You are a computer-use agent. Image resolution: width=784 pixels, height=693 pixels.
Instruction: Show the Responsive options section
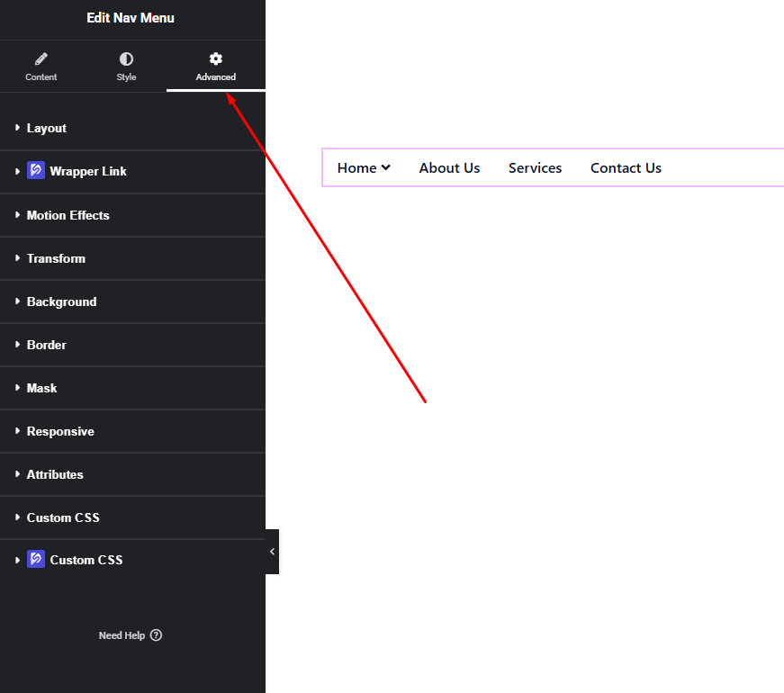pos(60,431)
